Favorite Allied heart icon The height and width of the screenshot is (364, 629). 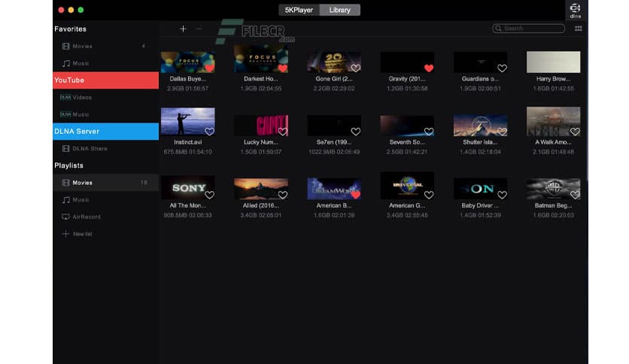pos(282,195)
